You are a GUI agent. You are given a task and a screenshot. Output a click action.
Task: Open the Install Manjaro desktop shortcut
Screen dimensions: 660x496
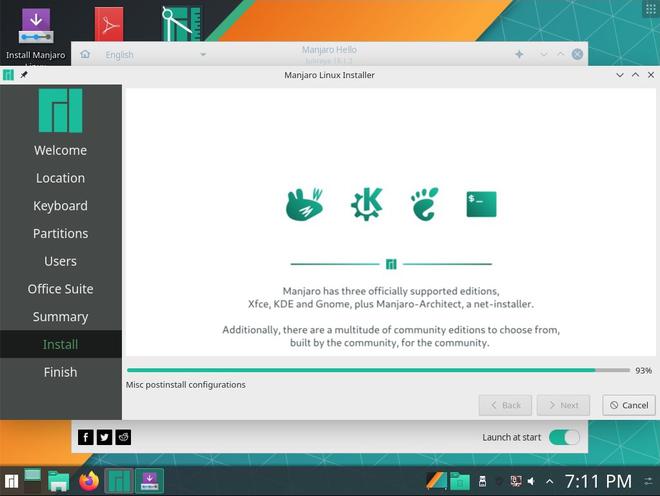coord(36,34)
